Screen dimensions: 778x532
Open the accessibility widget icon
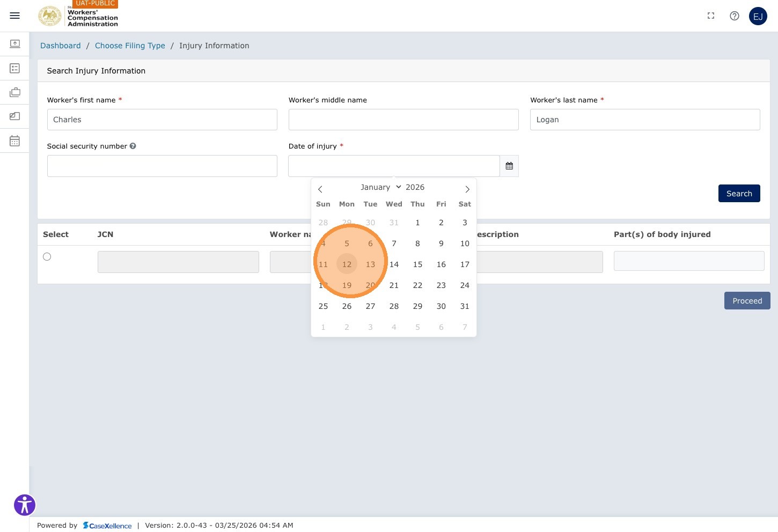(x=25, y=505)
